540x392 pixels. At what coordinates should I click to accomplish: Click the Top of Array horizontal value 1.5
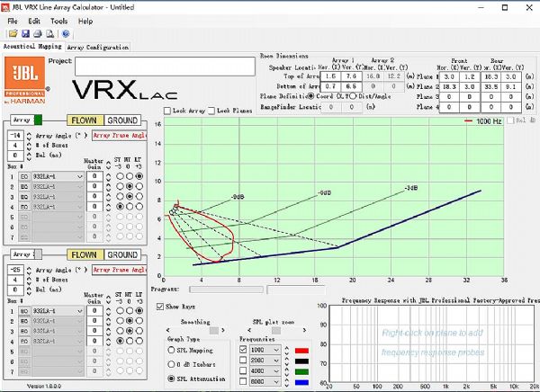[x=330, y=76]
